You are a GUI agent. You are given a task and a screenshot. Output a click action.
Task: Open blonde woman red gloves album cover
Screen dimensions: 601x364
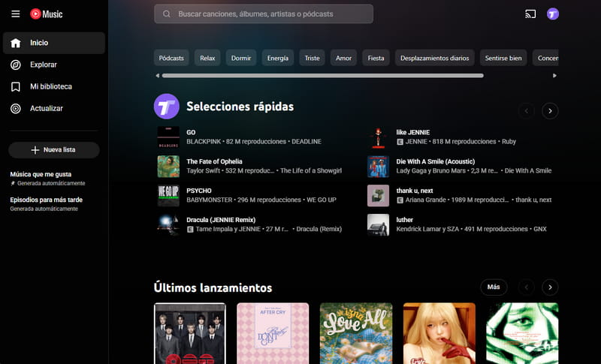pyautogui.click(x=439, y=333)
